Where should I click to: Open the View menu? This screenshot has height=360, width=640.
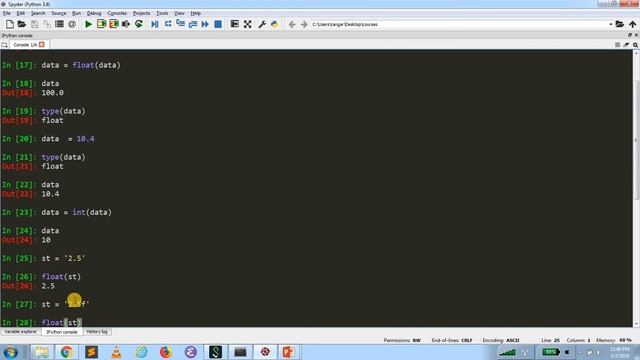[179, 13]
